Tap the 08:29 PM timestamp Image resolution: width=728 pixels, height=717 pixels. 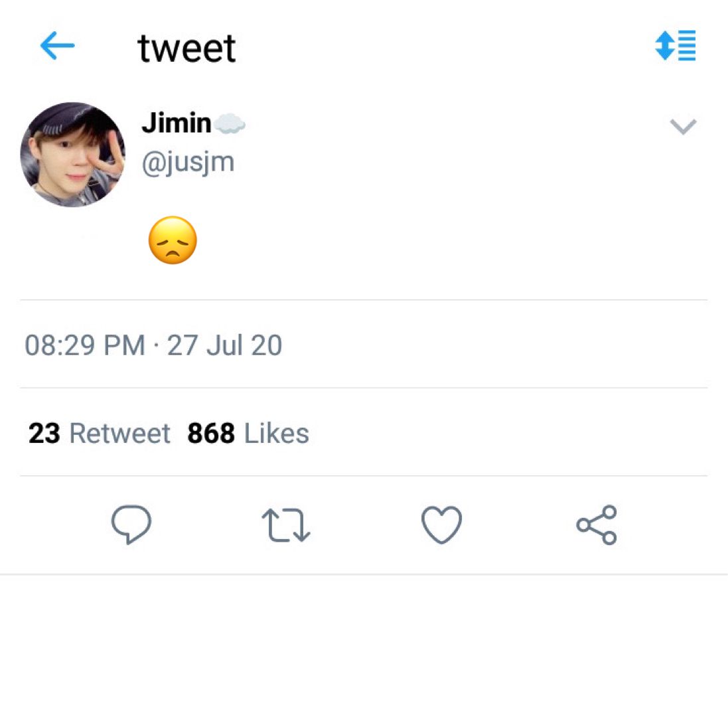(85, 345)
